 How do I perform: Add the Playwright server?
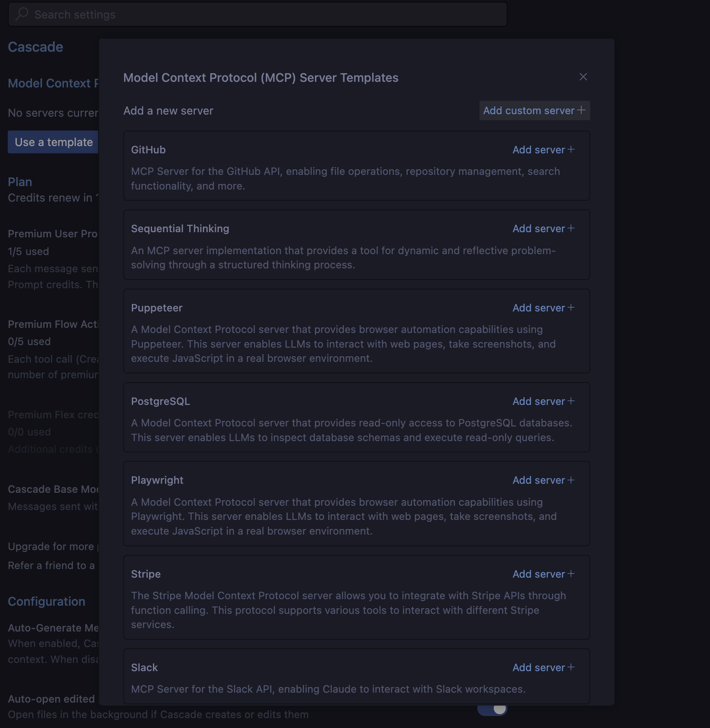point(543,480)
